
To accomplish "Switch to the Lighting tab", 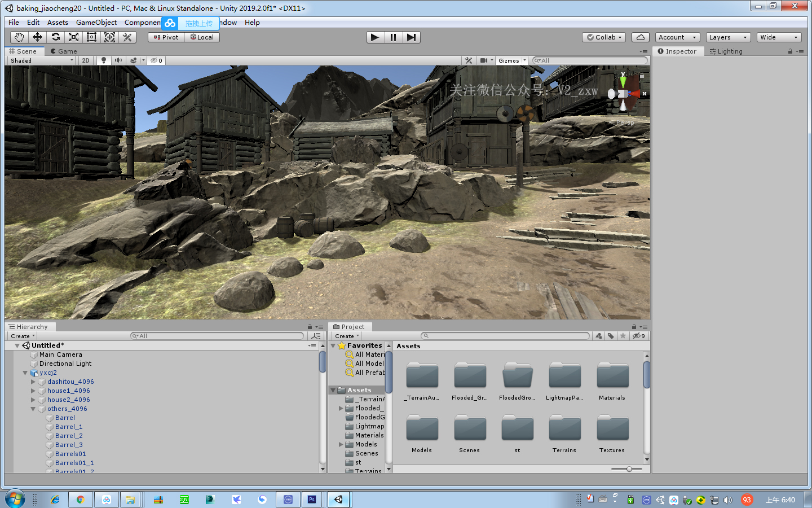I will 726,51.
